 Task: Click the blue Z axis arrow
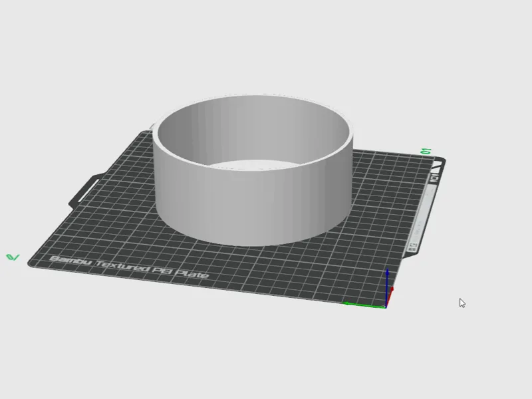tap(387, 288)
